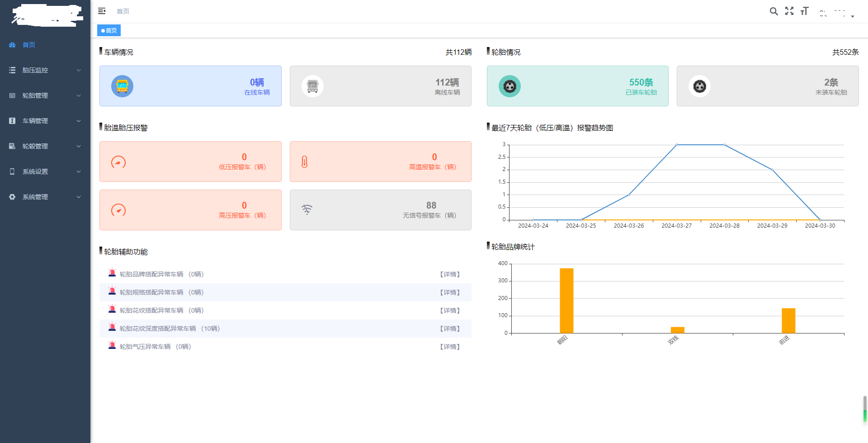Select 首页 in the sidebar
The height and width of the screenshot is (443, 868).
[29, 45]
